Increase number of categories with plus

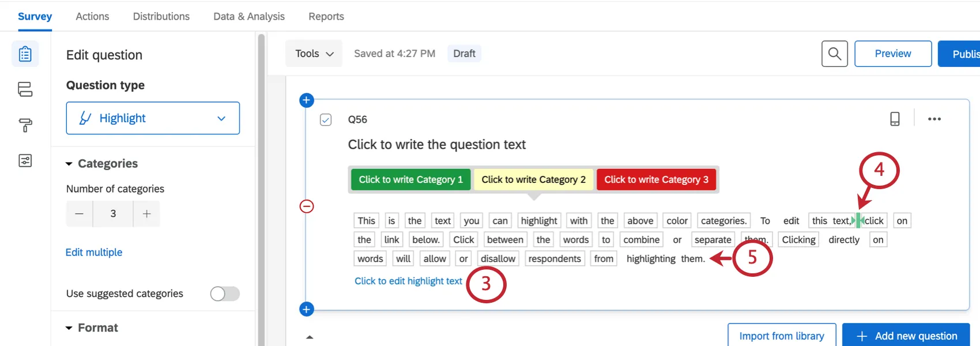[147, 214]
